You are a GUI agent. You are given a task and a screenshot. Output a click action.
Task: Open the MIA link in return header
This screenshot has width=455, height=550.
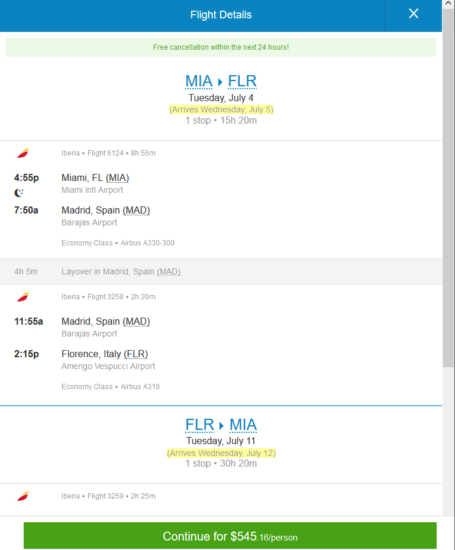pyautogui.click(x=243, y=425)
